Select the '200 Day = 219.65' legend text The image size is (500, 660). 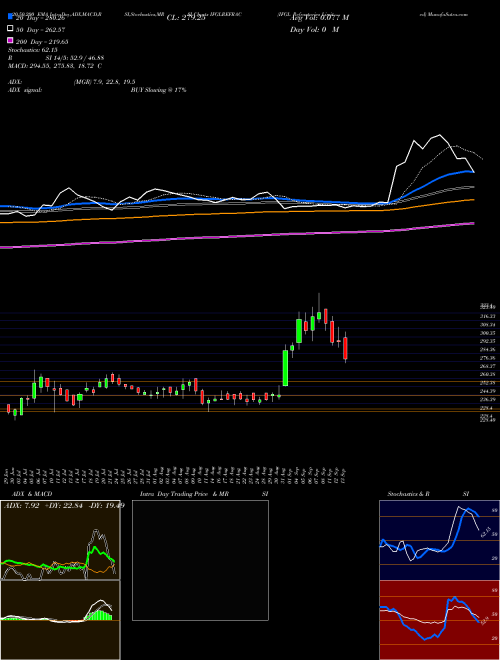[x=43, y=42]
